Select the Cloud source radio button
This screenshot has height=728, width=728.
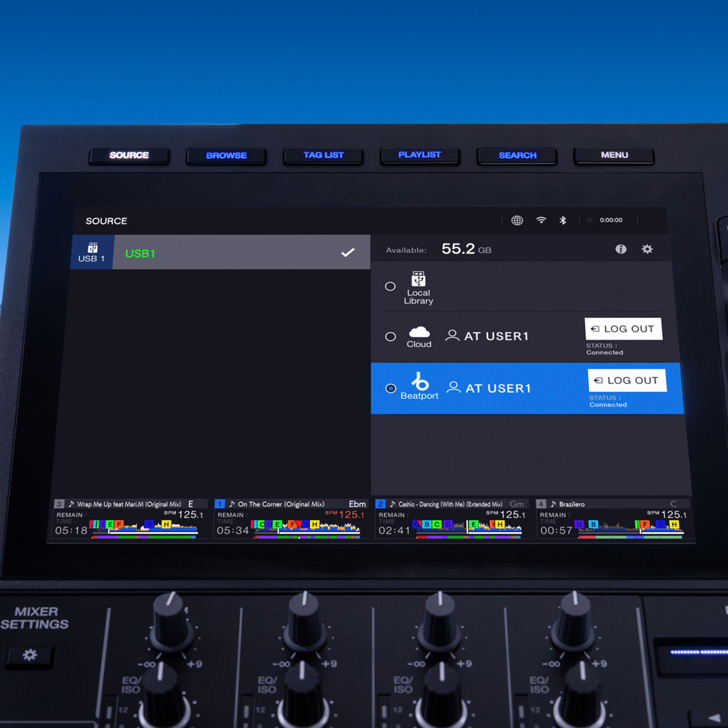(390, 337)
